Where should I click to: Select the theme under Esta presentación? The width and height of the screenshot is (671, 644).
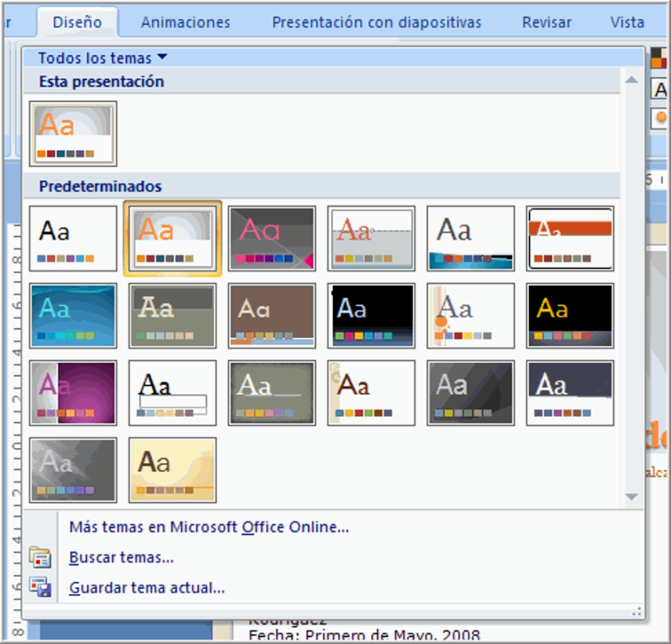coord(73,134)
